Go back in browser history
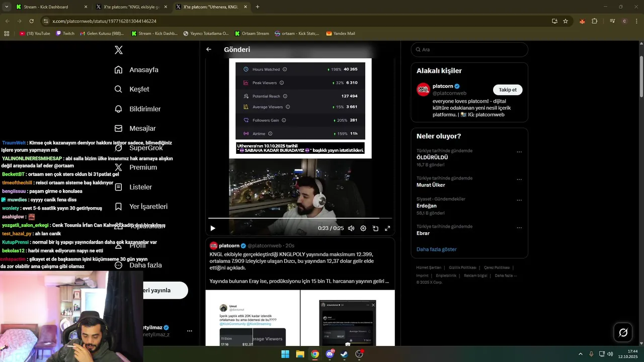The image size is (644, 362). pos(7,21)
